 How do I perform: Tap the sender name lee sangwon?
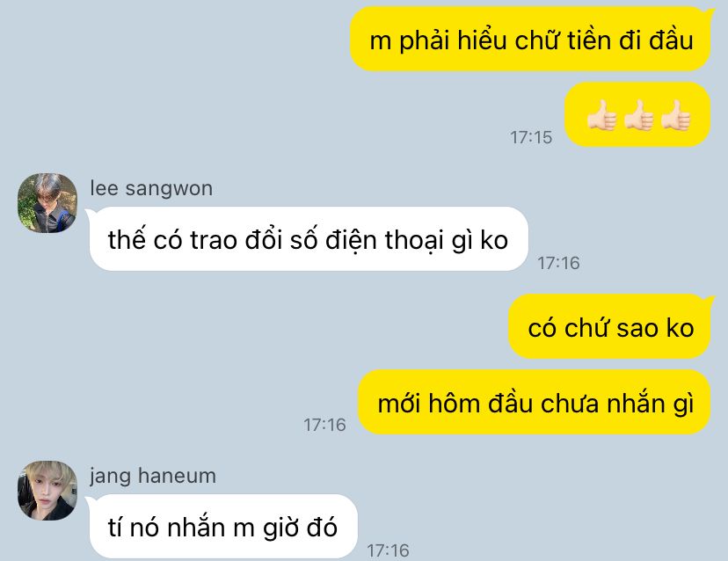[x=151, y=188]
